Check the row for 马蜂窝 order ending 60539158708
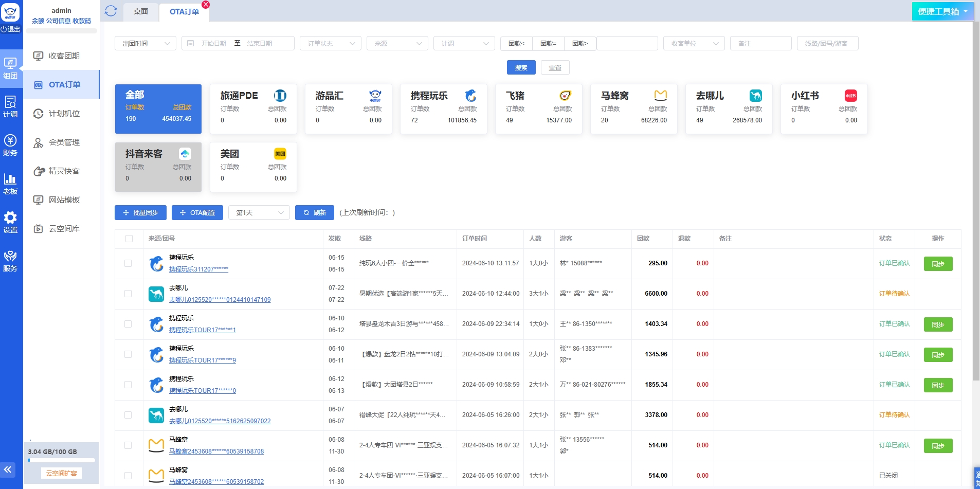The height and width of the screenshot is (489, 980). pyautogui.click(x=128, y=445)
